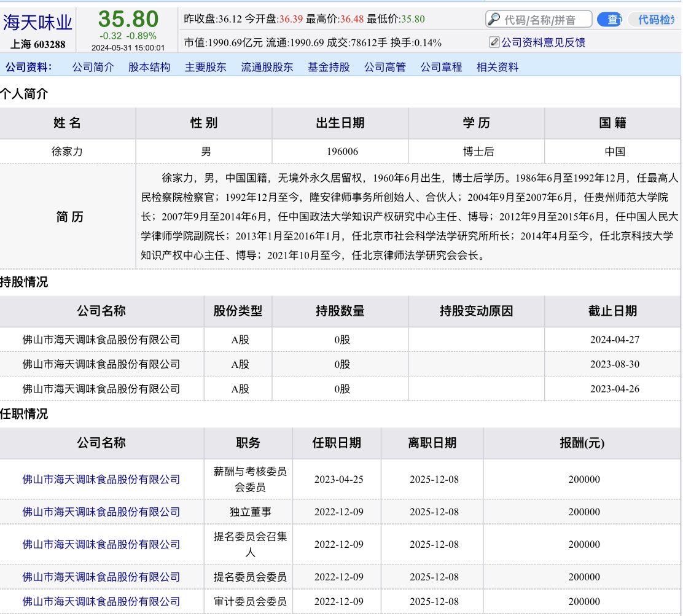Open 公司资料意见反馈 link
This screenshot has height=616, width=683.
543,42
